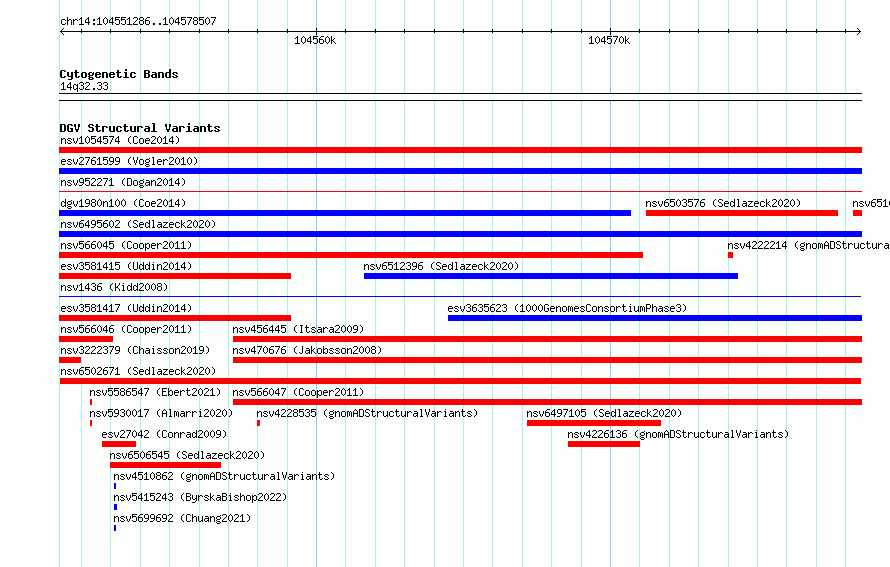Screen dimensions: 890x567
Task: Click the thin red nsv952271 variant line
Action: click(x=460, y=192)
